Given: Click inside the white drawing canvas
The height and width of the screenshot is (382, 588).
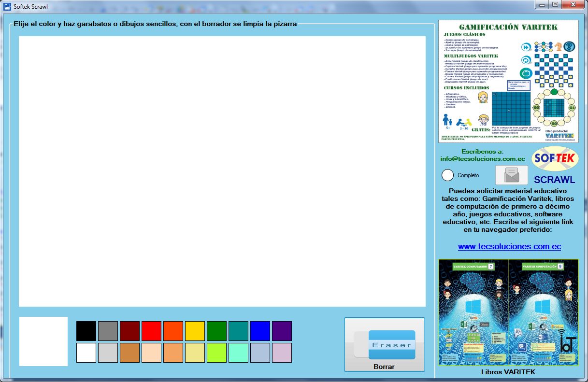Looking at the screenshot, I should click(222, 171).
